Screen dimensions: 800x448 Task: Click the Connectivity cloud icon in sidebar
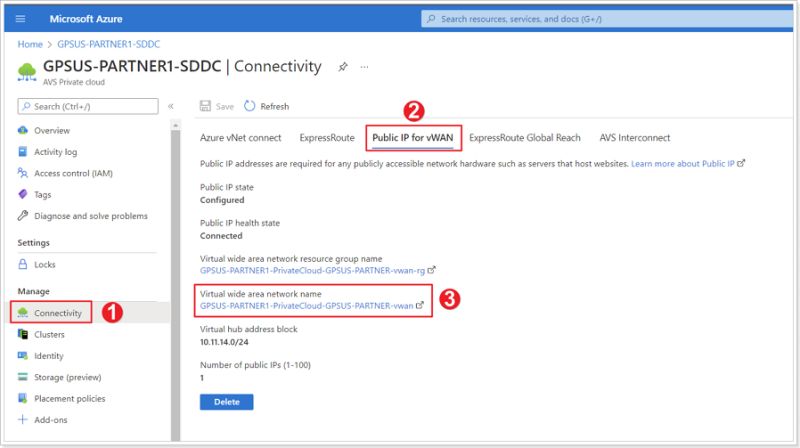[x=22, y=313]
